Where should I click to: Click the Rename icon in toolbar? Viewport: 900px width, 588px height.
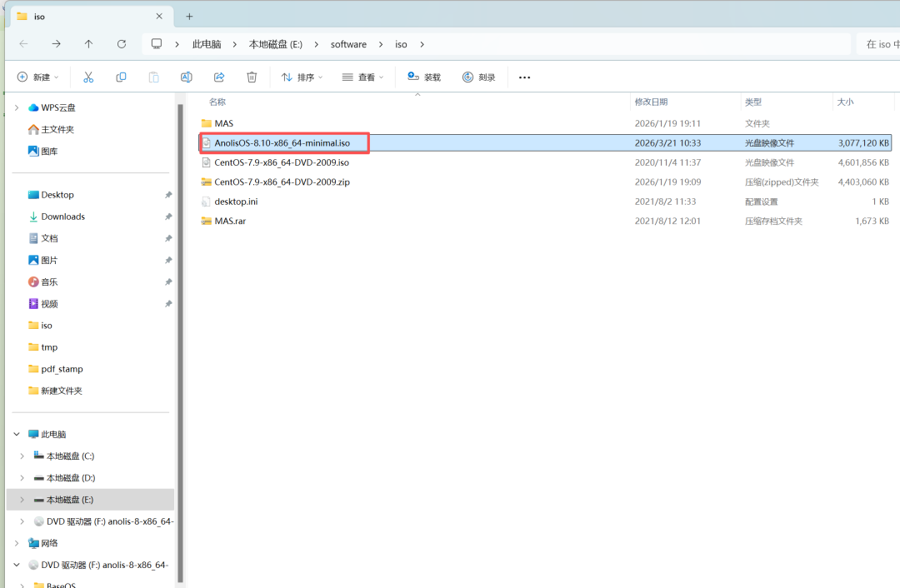point(187,77)
